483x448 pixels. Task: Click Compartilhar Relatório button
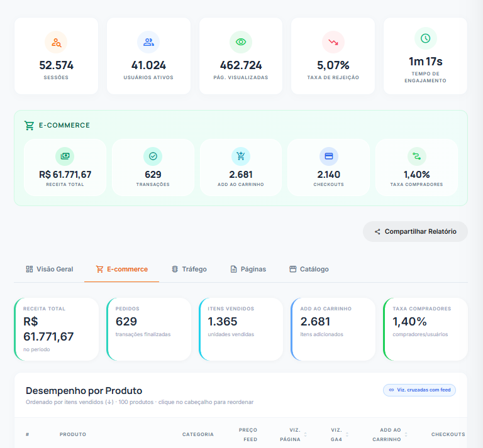(415, 232)
